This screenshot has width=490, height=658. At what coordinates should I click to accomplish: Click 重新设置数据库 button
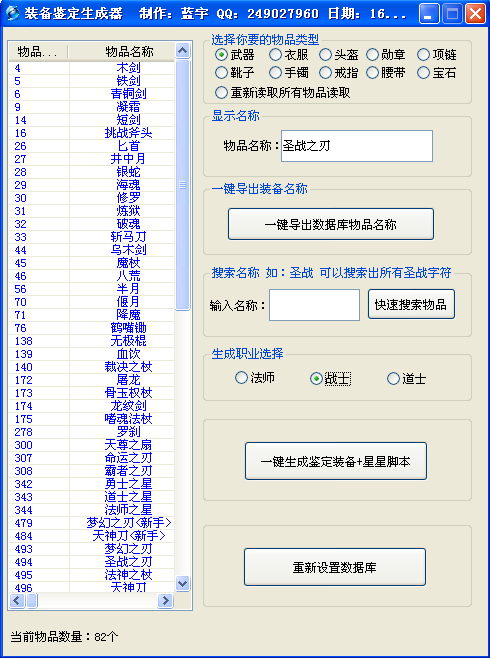(335, 567)
